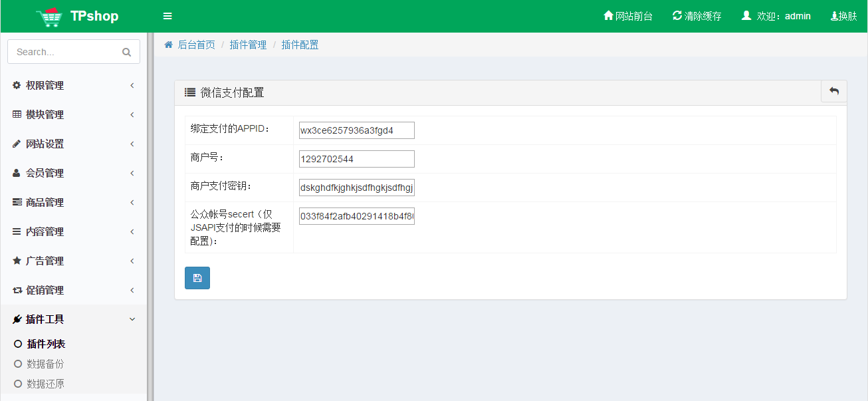Click the blue save floppy disk button
Viewport: 868px width, 401px height.
[197, 278]
